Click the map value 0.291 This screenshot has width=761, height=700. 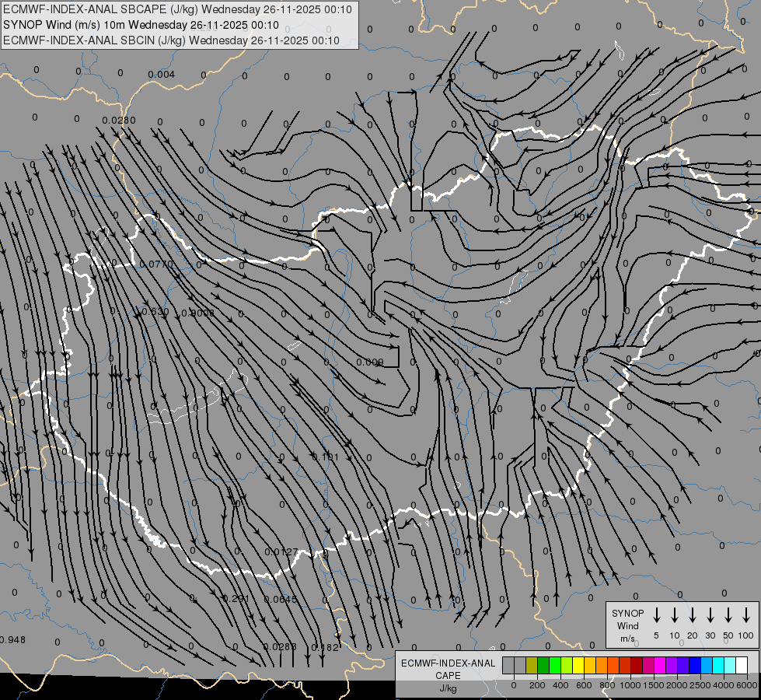pyautogui.click(x=236, y=598)
